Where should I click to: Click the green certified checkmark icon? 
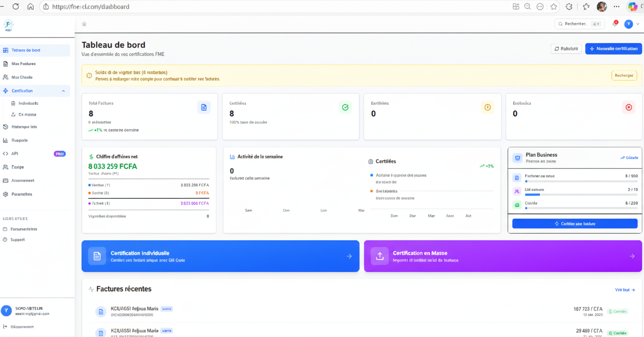[x=345, y=107]
